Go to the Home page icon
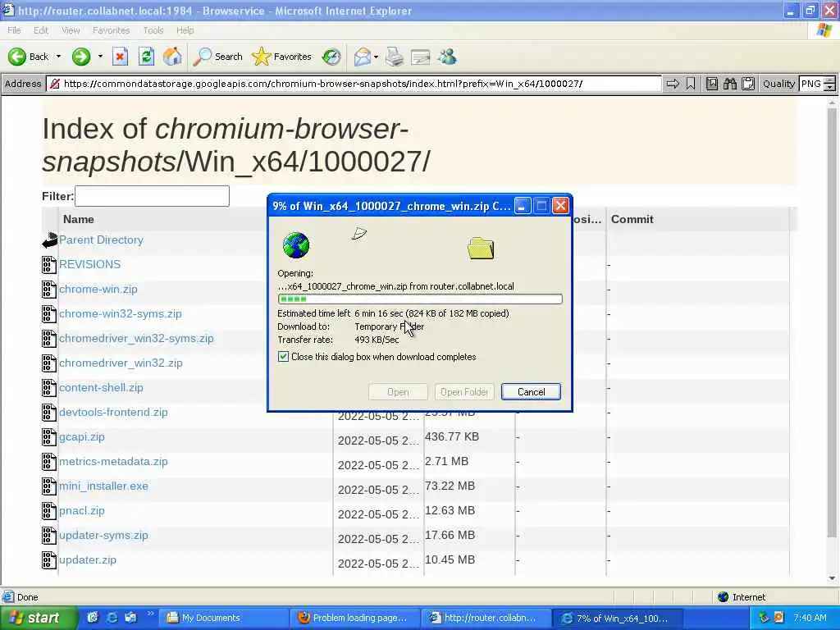The height and width of the screenshot is (630, 840). 172,57
